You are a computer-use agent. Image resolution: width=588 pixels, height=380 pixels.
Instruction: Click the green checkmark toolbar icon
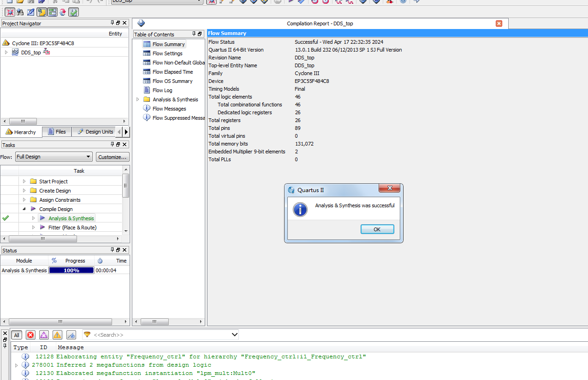click(73, 12)
